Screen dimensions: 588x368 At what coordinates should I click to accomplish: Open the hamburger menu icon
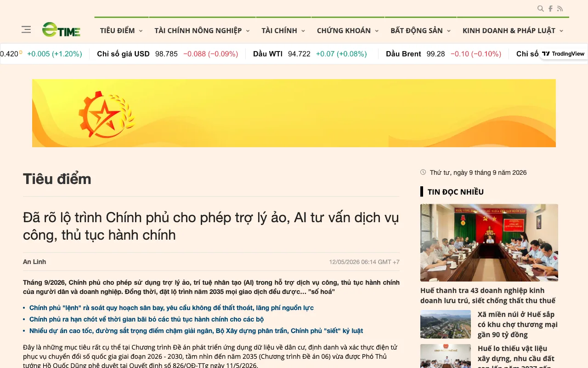pos(26,29)
